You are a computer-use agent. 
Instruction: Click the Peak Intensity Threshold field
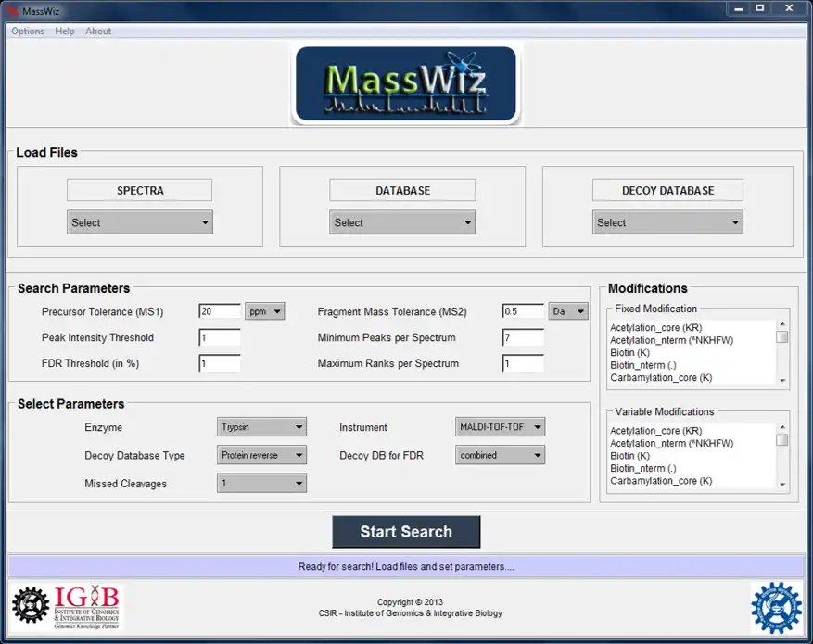(x=220, y=337)
